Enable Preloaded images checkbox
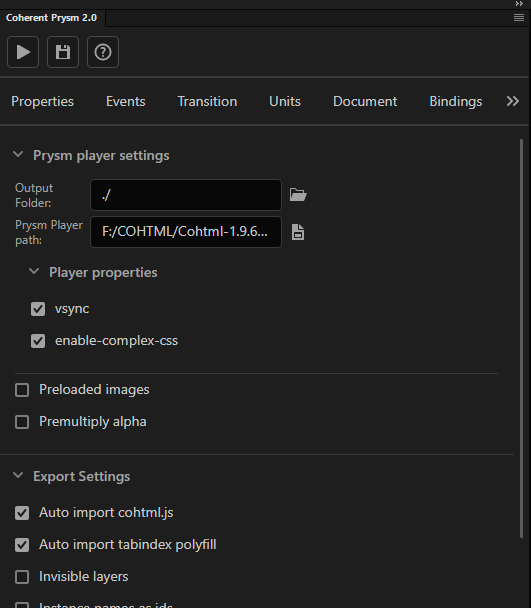 coord(22,390)
